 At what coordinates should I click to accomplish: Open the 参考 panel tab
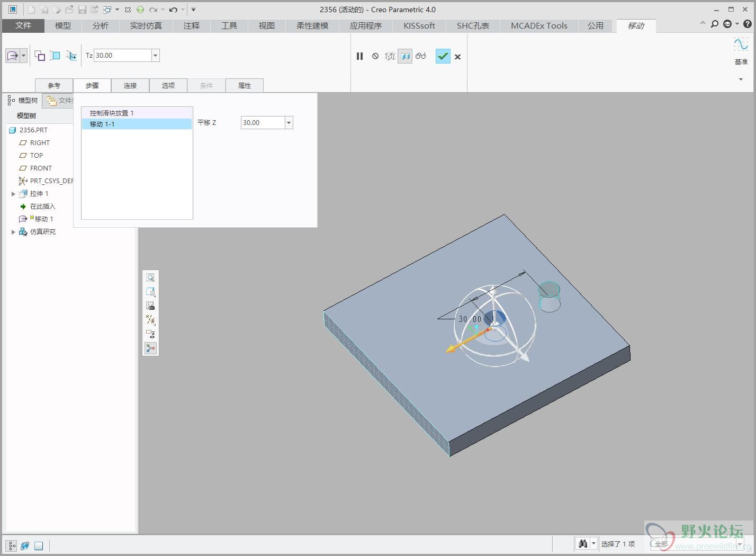tap(54, 85)
